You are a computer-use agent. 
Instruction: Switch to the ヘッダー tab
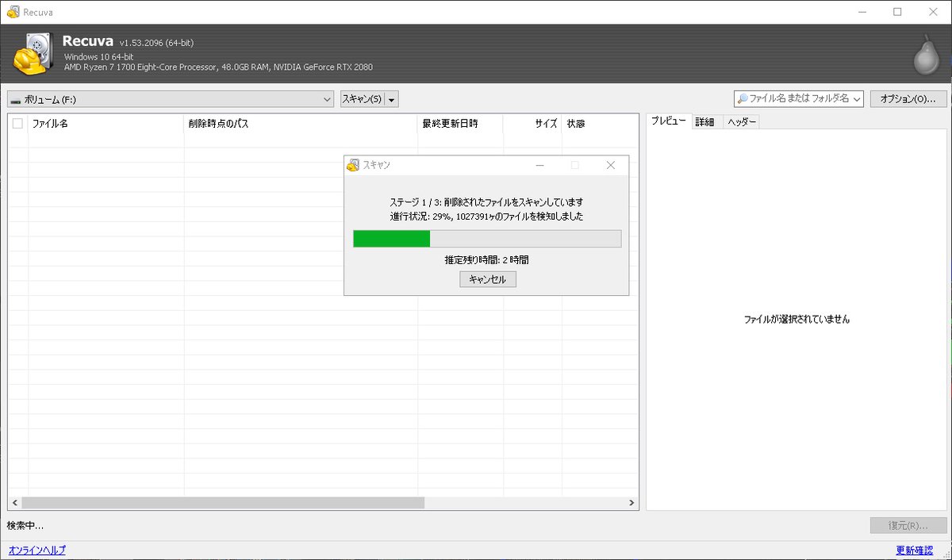pos(741,121)
